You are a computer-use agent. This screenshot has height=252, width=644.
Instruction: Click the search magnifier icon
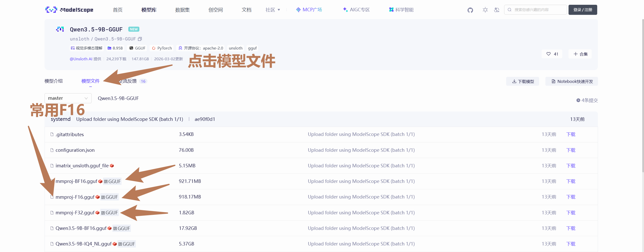click(510, 10)
